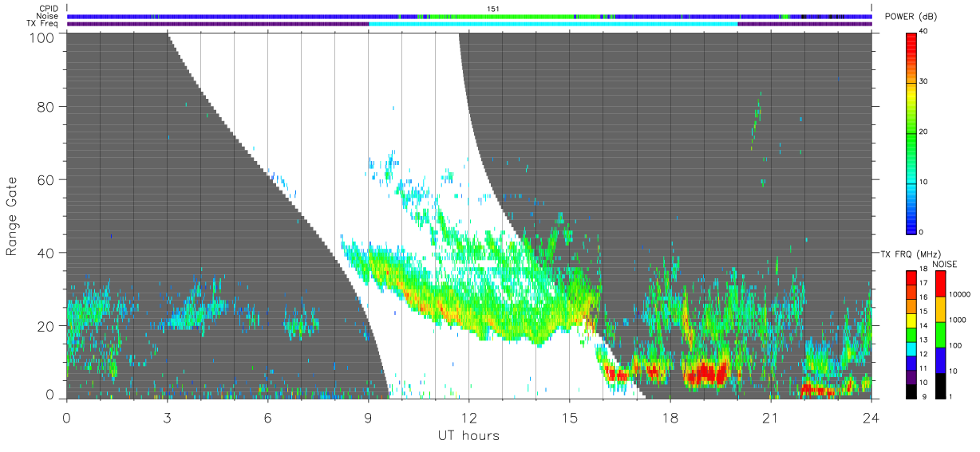This screenshot has height=452, width=980.
Task: Click the 20 tick on power colorbar
Action: point(924,132)
